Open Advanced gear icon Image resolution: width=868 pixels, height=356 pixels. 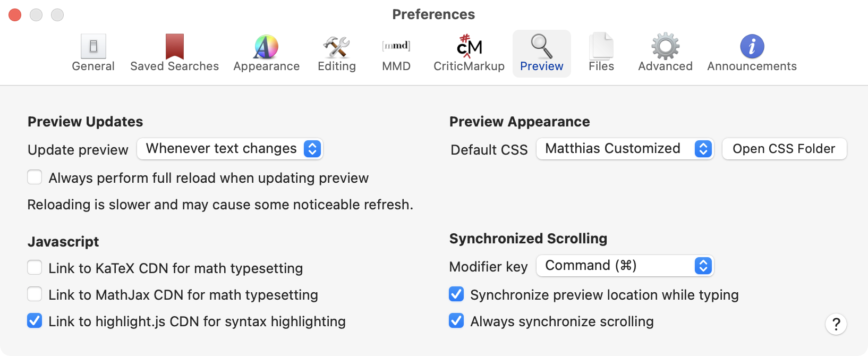point(665,47)
